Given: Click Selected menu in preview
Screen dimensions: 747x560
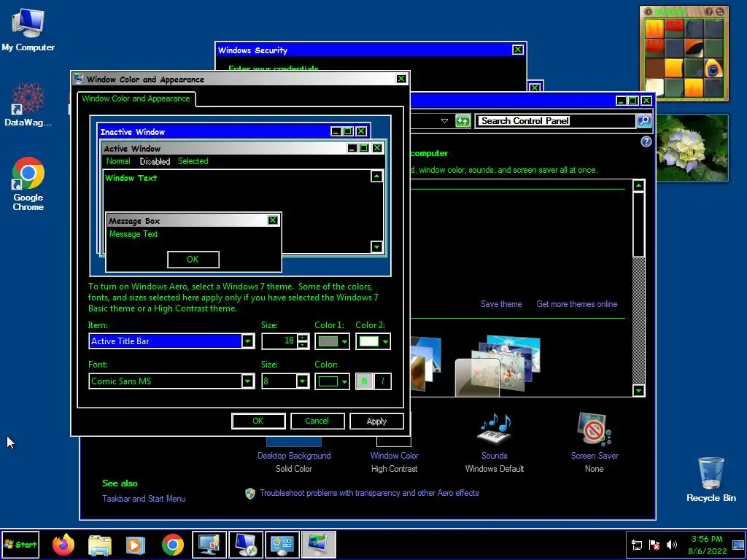Looking at the screenshot, I should (x=193, y=161).
